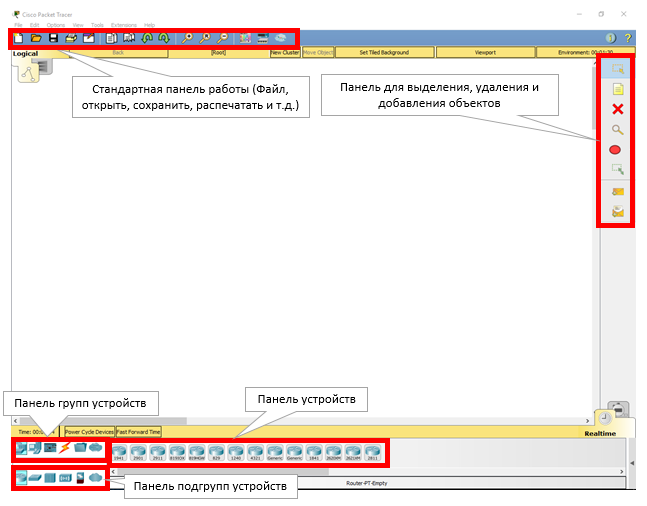Pick the 2811 router device

coord(373,453)
